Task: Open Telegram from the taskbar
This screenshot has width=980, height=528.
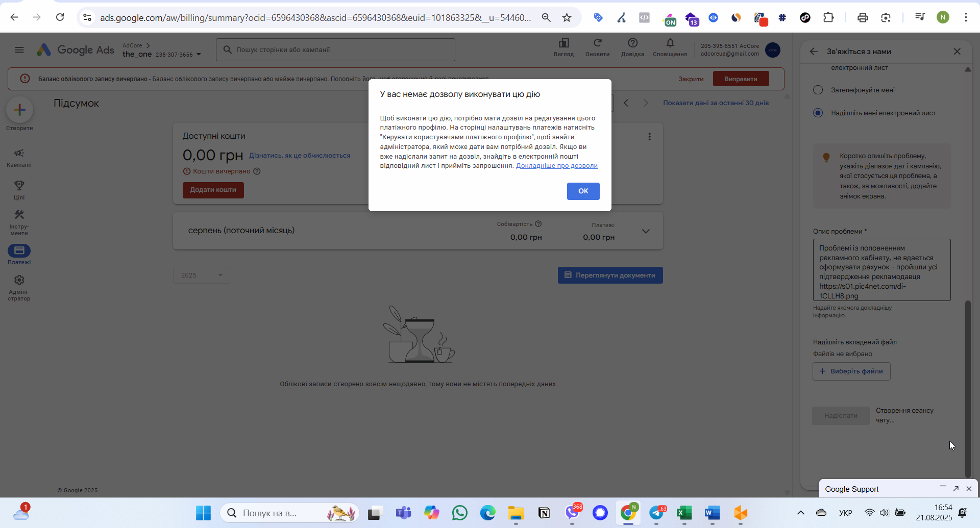Action: point(656,513)
